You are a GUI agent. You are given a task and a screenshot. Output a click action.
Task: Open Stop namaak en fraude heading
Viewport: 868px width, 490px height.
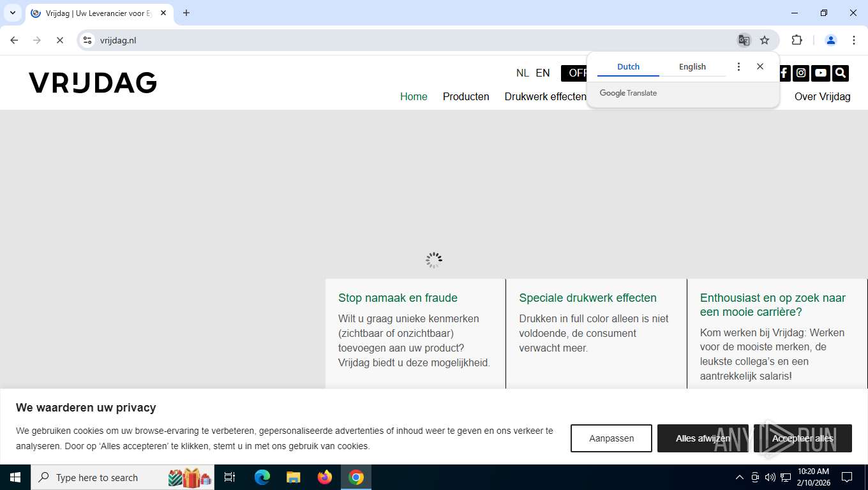pyautogui.click(x=398, y=298)
